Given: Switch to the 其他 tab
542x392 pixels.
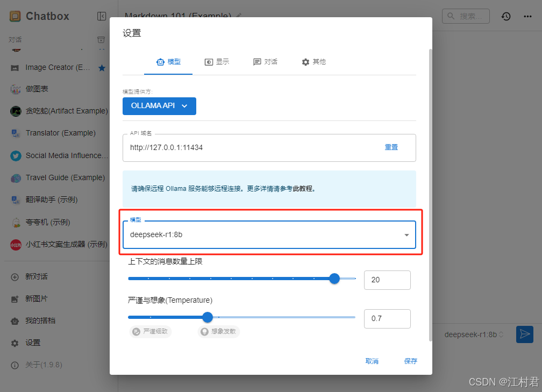Looking at the screenshot, I should coord(313,62).
